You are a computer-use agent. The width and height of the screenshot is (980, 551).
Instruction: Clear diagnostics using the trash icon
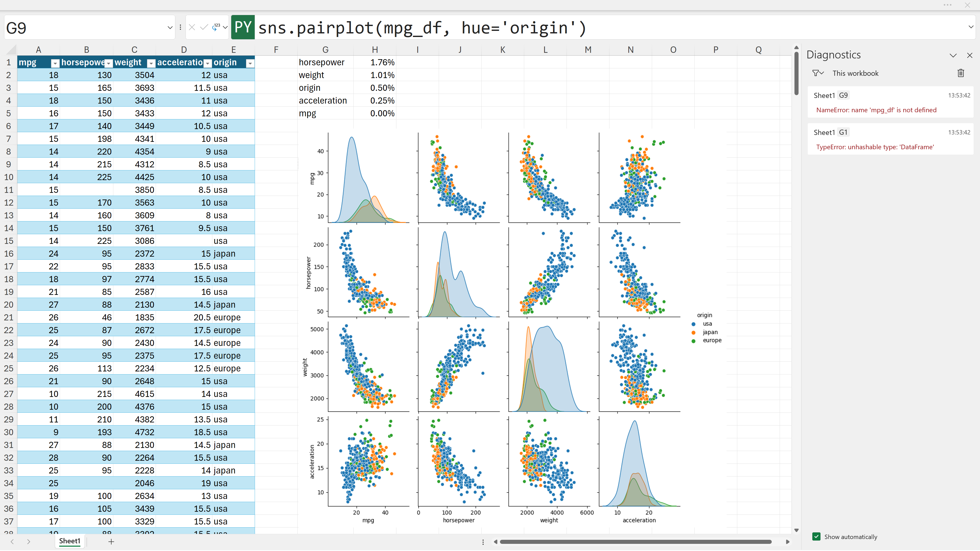pos(961,73)
